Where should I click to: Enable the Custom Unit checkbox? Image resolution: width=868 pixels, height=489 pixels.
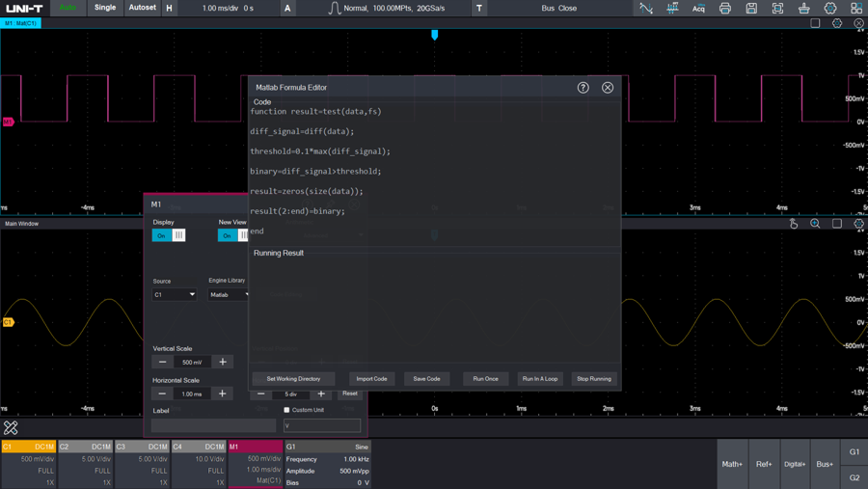[x=286, y=410]
